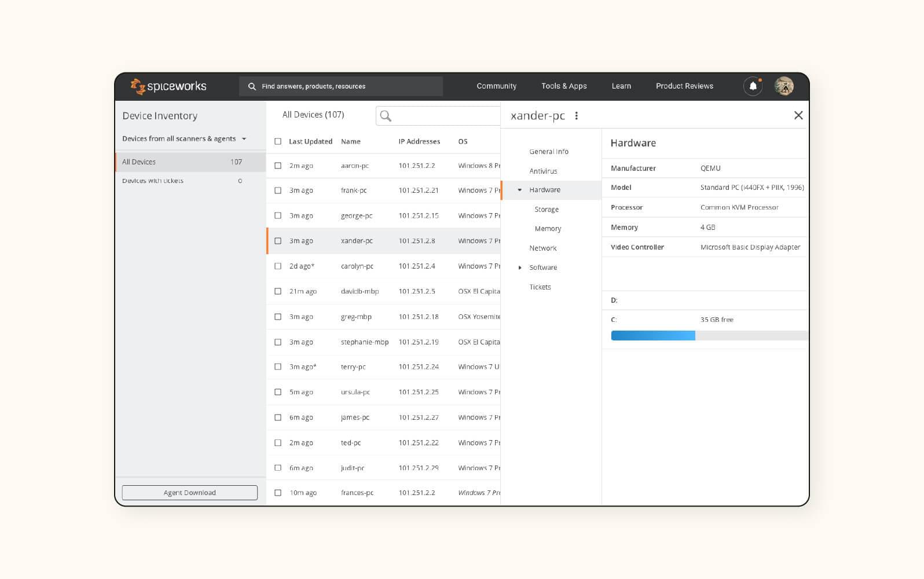Check the carolyn-pc row checkbox
The image size is (924, 579).
click(x=278, y=266)
